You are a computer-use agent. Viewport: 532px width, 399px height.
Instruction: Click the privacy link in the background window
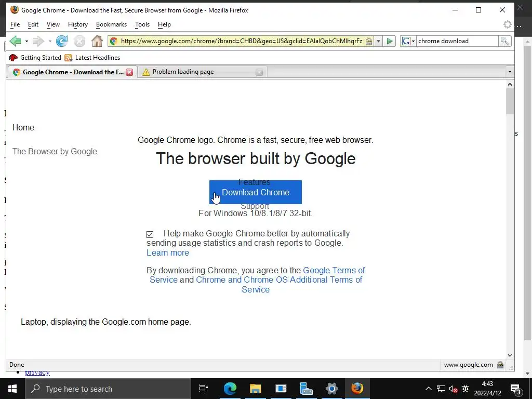pyautogui.click(x=37, y=373)
